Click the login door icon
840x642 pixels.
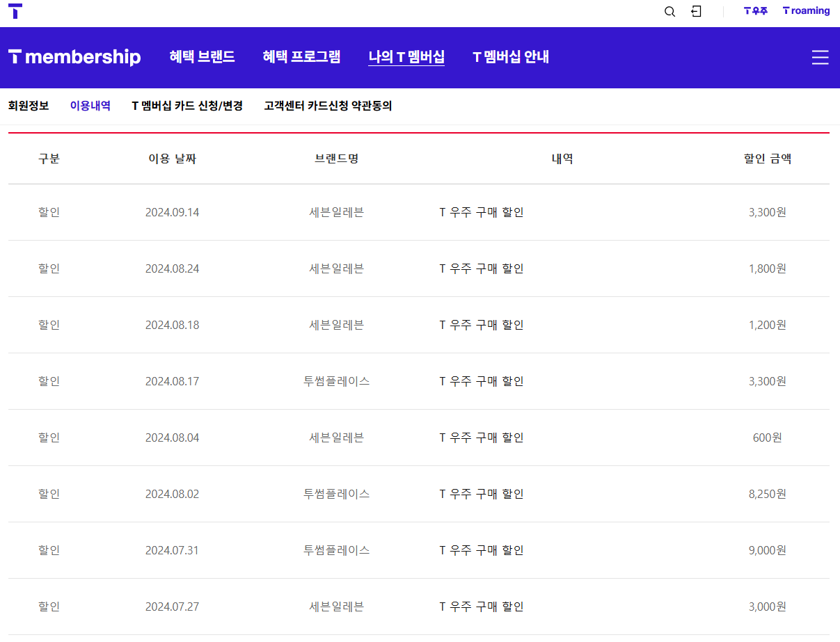pos(696,11)
